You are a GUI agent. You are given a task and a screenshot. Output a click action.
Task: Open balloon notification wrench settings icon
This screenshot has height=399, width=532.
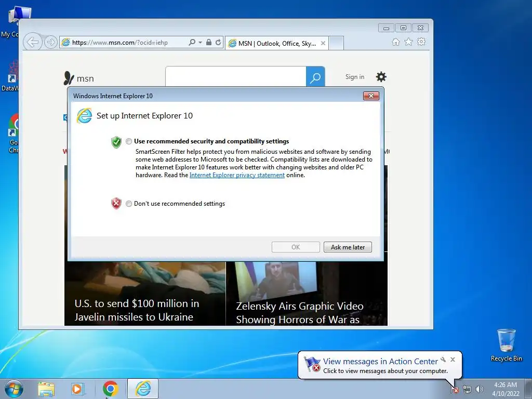tap(443, 360)
